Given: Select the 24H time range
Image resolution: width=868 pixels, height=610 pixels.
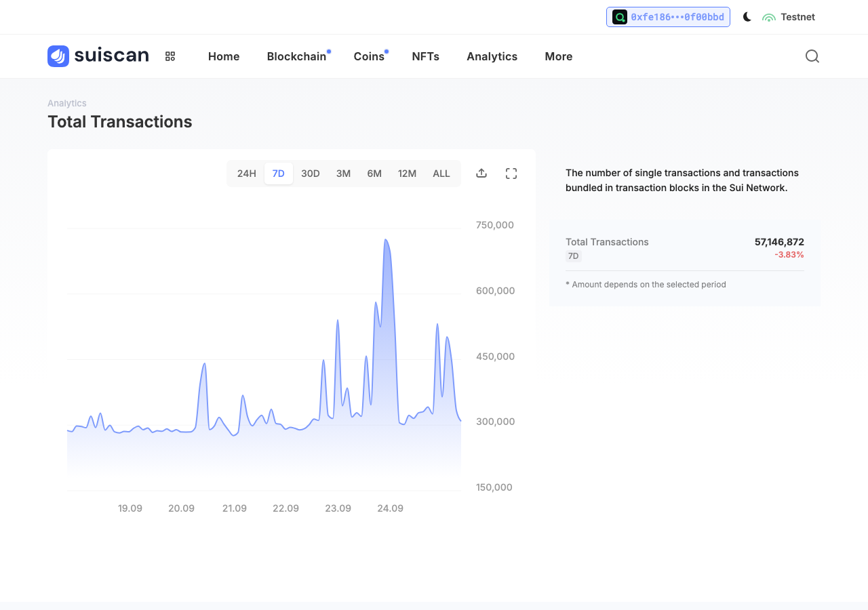Looking at the screenshot, I should point(247,174).
